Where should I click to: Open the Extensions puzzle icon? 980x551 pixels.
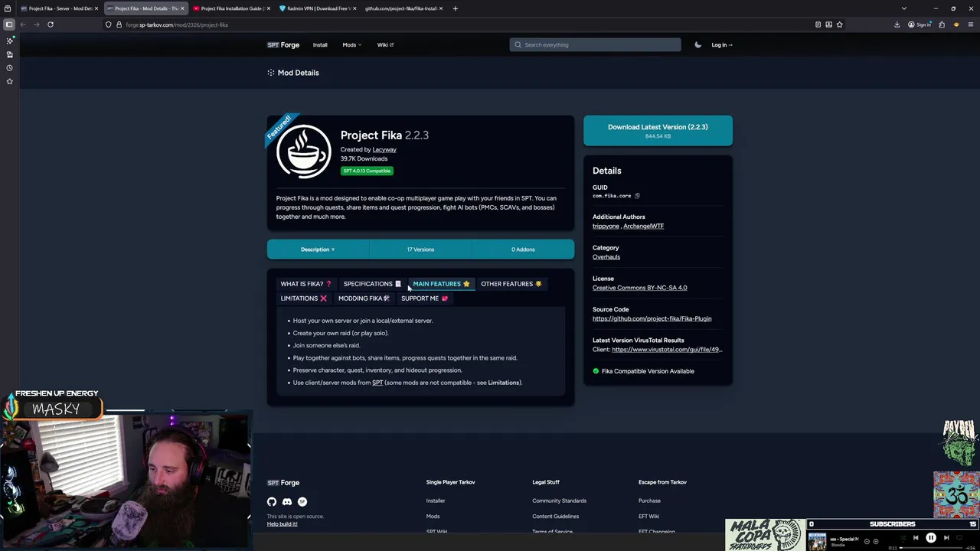coord(942,24)
